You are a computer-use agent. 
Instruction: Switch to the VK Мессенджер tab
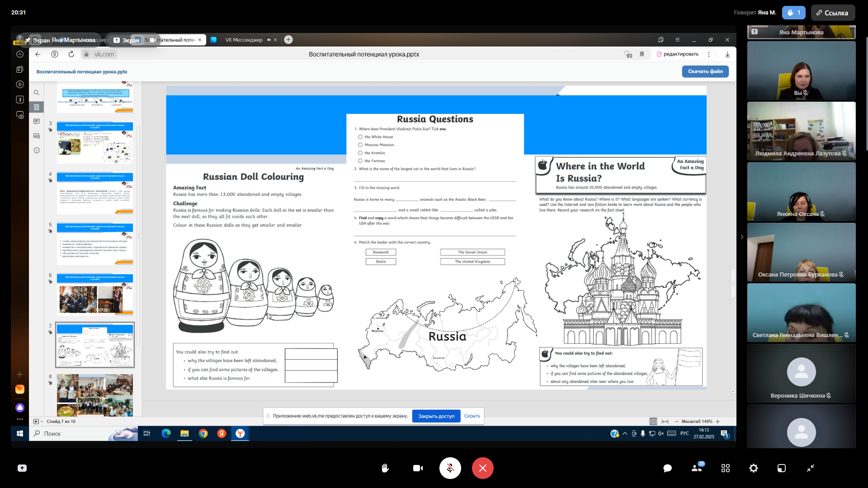pos(244,40)
